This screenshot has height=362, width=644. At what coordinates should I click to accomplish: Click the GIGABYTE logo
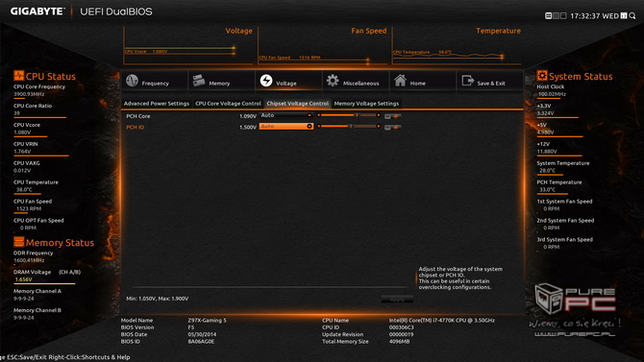coord(37,12)
